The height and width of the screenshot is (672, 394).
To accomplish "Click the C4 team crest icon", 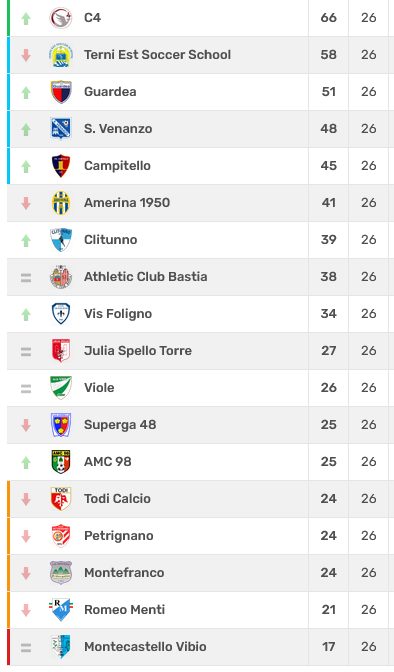I will [60, 18].
